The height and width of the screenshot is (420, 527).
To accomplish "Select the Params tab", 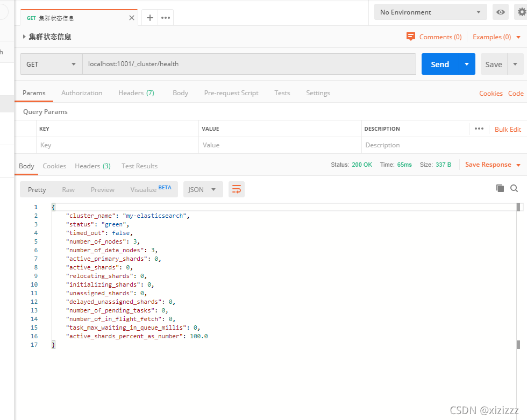I will (x=34, y=93).
